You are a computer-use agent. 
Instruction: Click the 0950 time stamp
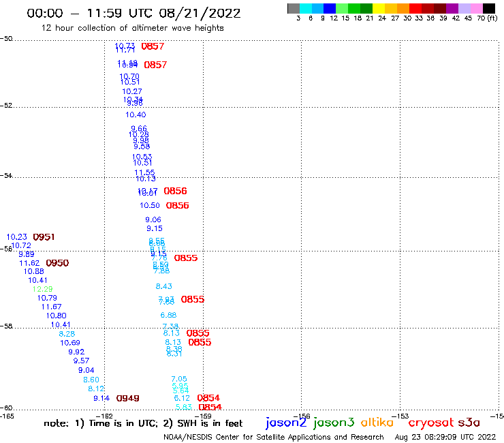pos(57,263)
